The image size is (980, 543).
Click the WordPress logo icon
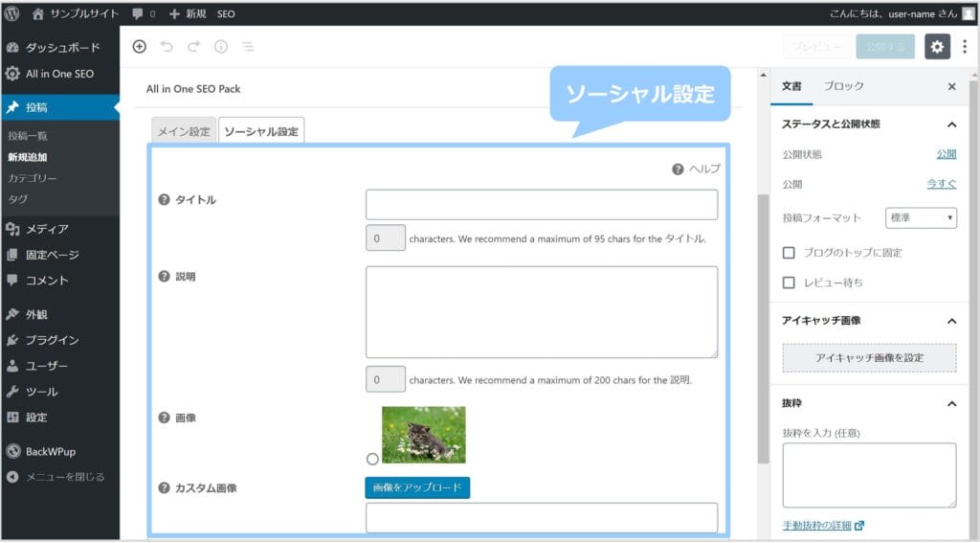[12, 13]
